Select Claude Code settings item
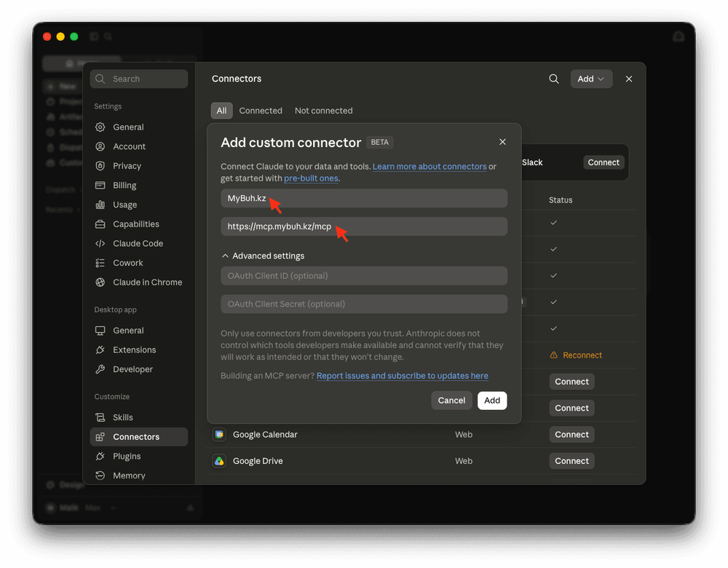 coord(139,243)
